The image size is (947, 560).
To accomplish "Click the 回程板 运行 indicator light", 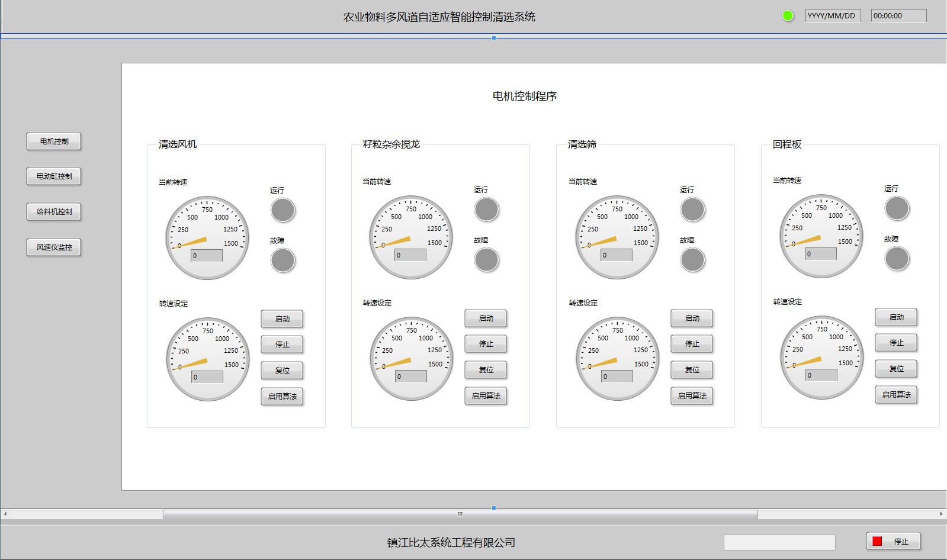I will (897, 208).
